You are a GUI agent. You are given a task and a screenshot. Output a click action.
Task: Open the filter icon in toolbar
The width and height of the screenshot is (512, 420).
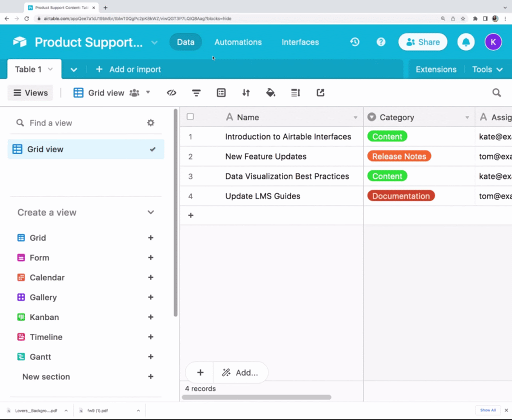pos(196,93)
